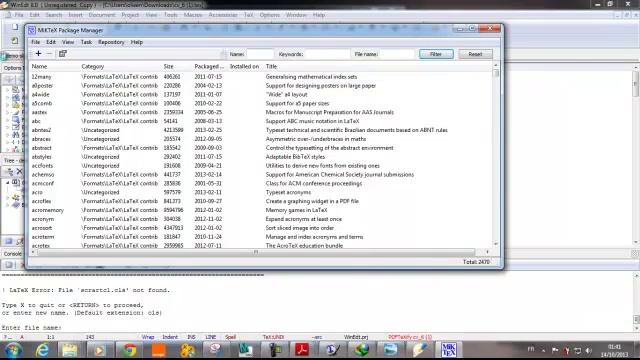
Task: Click the Keywords filter input field
Action: point(327,54)
